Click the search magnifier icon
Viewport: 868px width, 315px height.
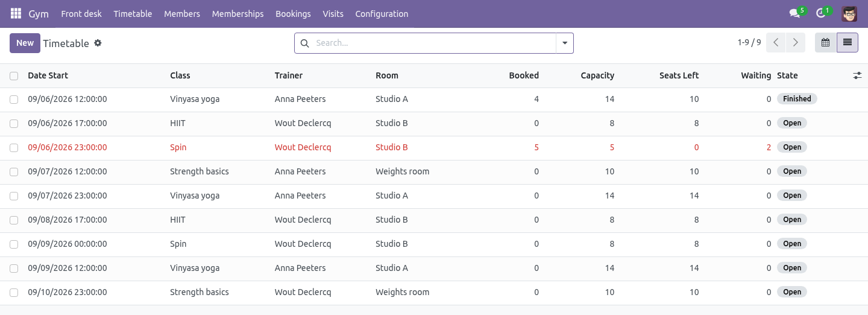tap(304, 43)
